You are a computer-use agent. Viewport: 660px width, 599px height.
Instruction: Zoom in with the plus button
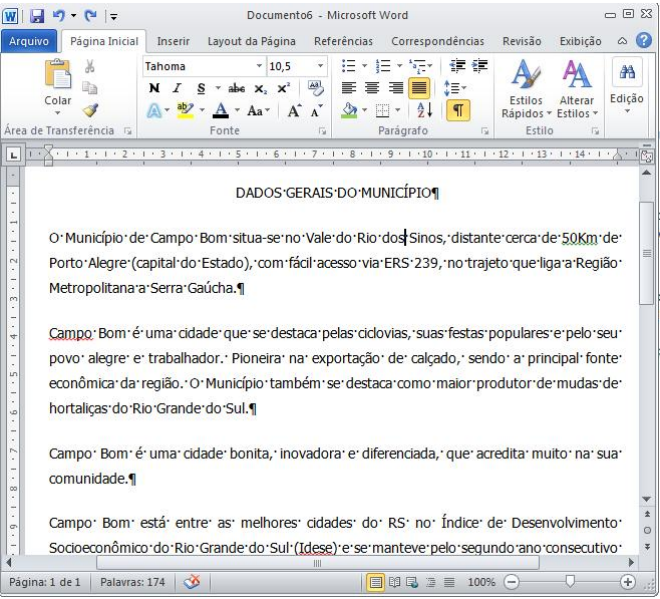[628, 582]
